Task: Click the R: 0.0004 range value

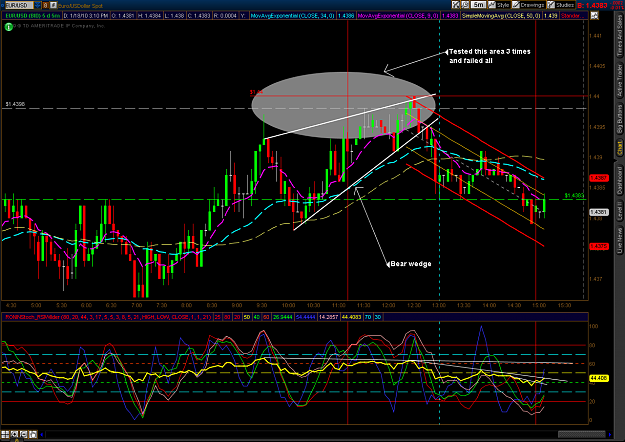Action: [225, 16]
